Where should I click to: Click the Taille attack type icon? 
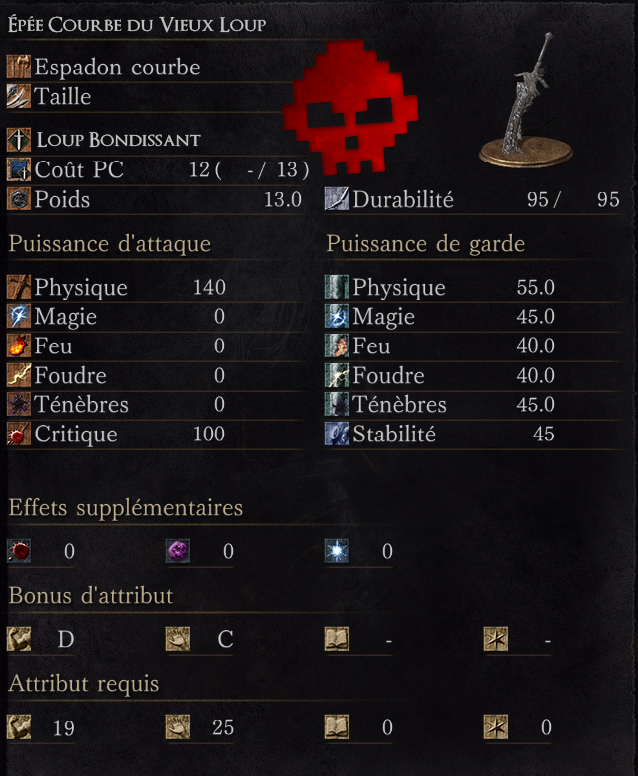pos(19,96)
